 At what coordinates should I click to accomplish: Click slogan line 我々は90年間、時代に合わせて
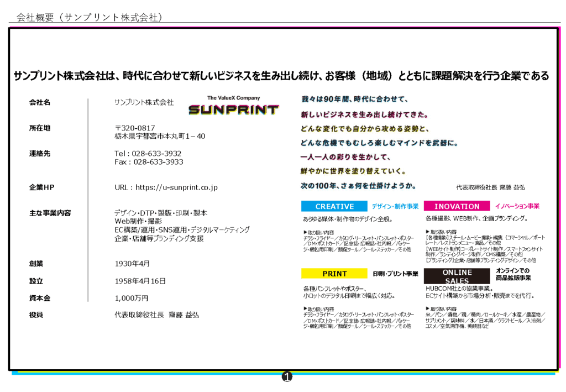click(354, 100)
